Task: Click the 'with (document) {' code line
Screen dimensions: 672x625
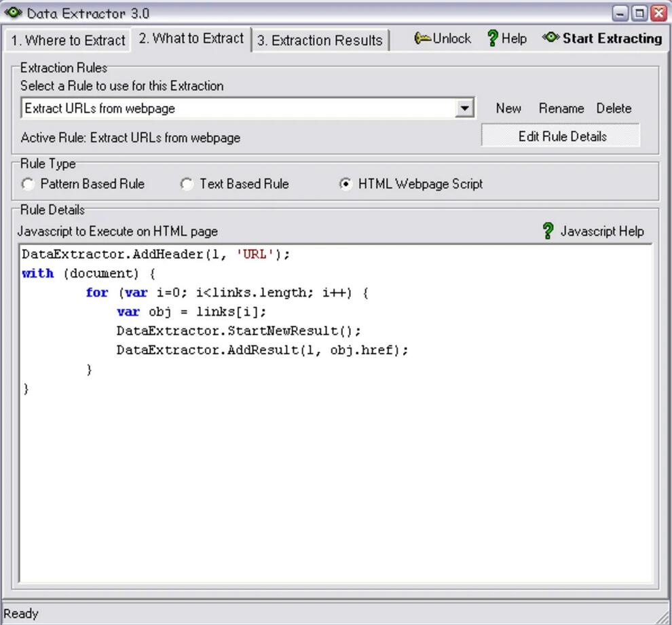Action: (x=89, y=273)
